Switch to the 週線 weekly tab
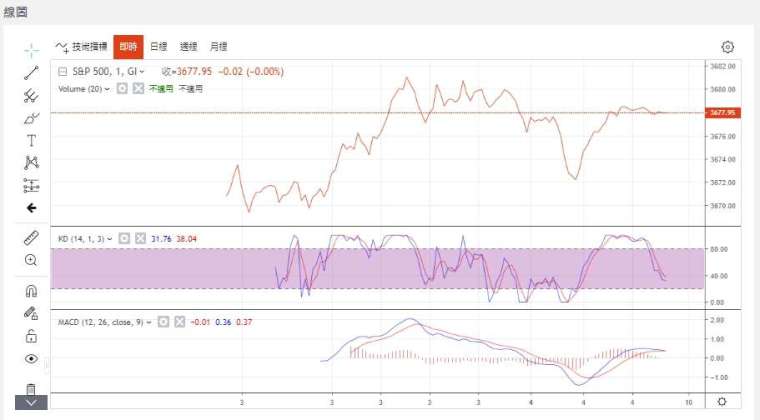Screen dimensions: 760x420 click(189, 47)
